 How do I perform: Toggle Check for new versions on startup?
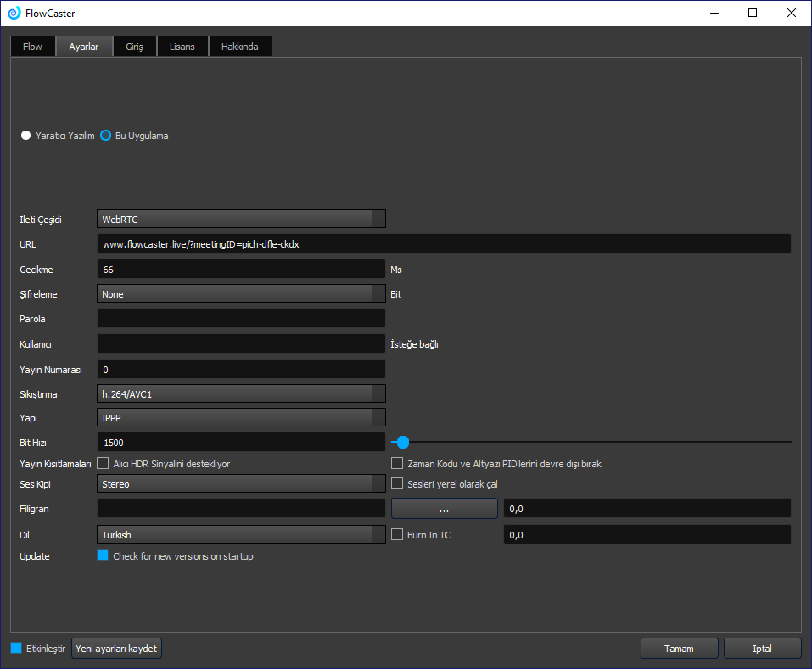(x=103, y=555)
